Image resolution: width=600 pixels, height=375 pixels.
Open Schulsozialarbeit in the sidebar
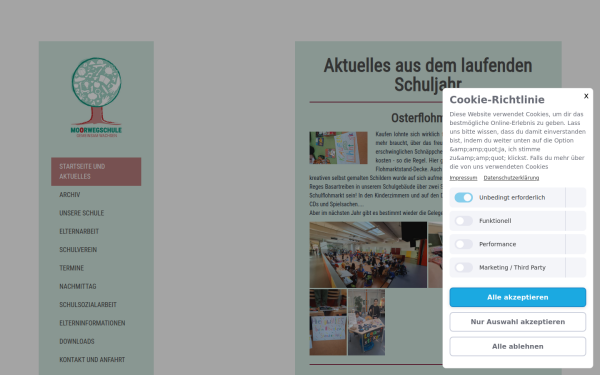coord(88,305)
